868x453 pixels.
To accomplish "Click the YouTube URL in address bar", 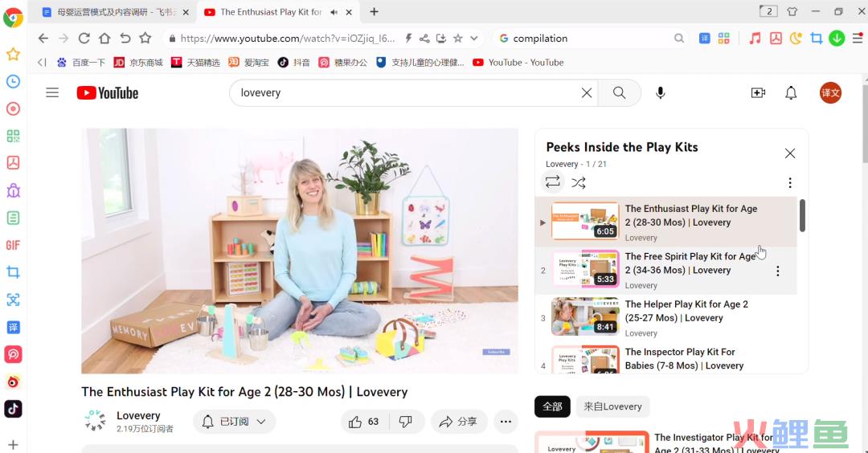I will tap(288, 39).
